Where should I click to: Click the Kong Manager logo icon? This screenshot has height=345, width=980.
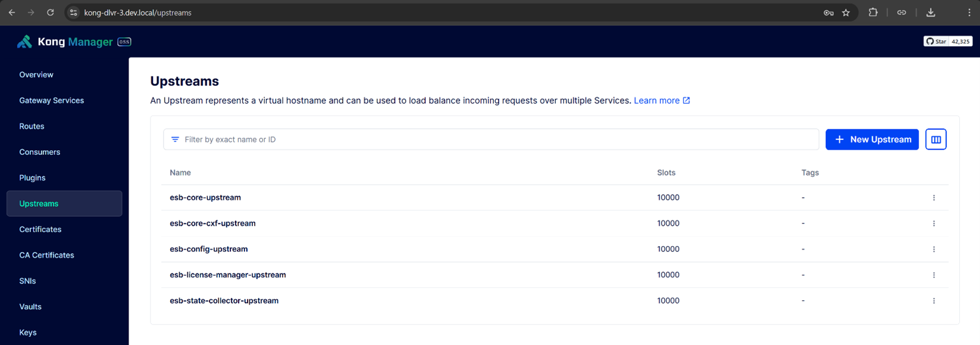24,42
